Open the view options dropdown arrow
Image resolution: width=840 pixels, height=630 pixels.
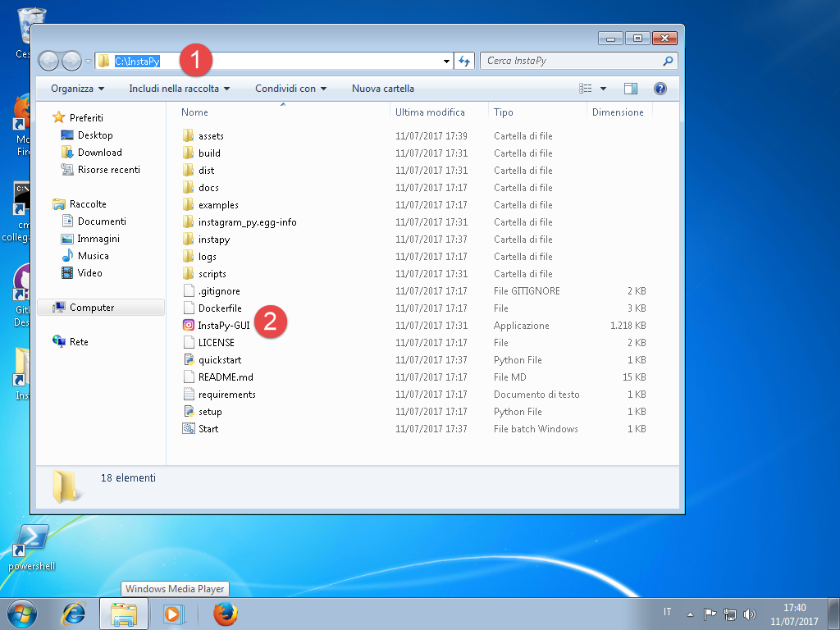pyautogui.click(x=603, y=89)
